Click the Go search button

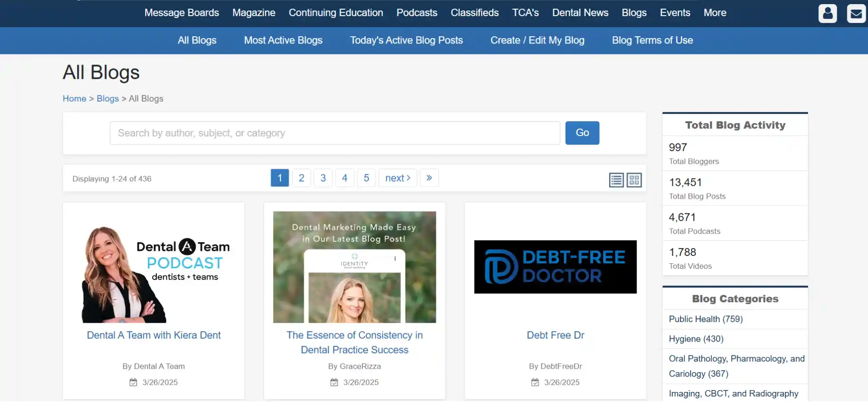click(x=582, y=133)
